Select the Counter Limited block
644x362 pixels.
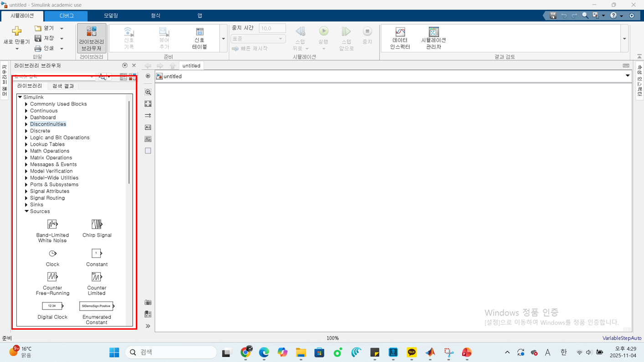(97, 277)
